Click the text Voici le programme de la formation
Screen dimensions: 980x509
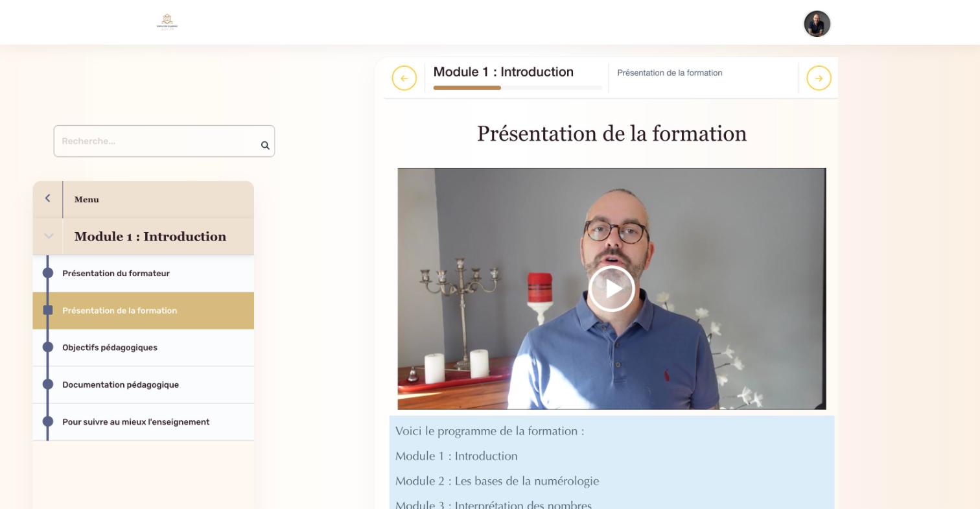click(x=489, y=431)
